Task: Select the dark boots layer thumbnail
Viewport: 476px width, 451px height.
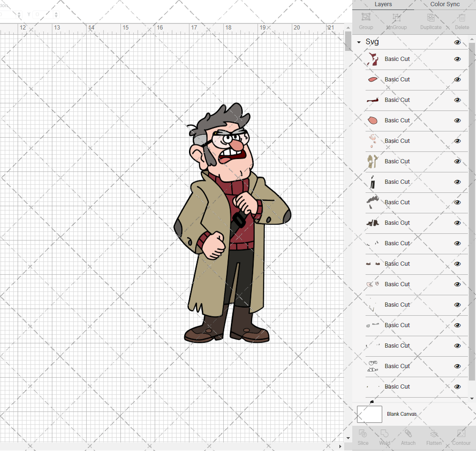Action: point(373,223)
